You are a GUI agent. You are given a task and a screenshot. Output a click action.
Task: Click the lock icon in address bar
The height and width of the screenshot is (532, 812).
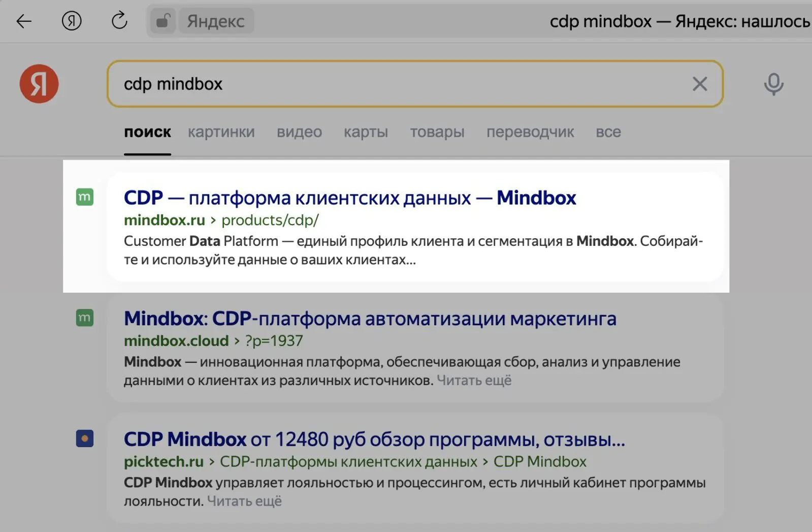point(163,21)
